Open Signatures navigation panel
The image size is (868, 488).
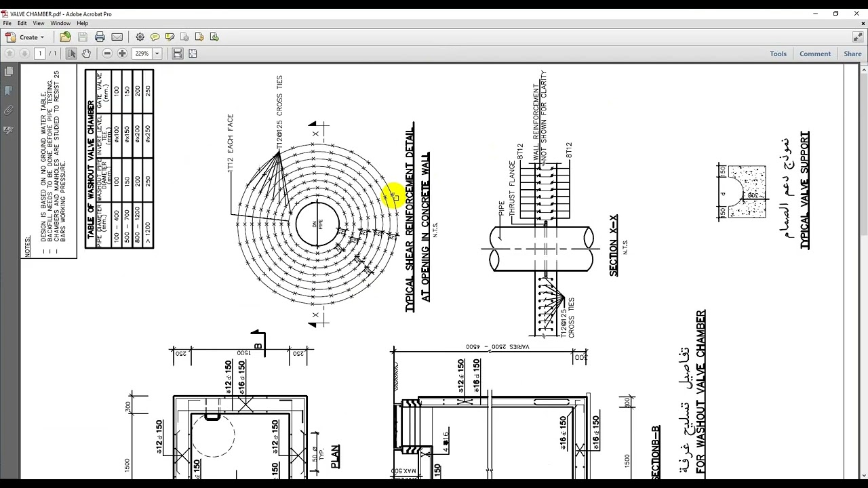[9, 129]
